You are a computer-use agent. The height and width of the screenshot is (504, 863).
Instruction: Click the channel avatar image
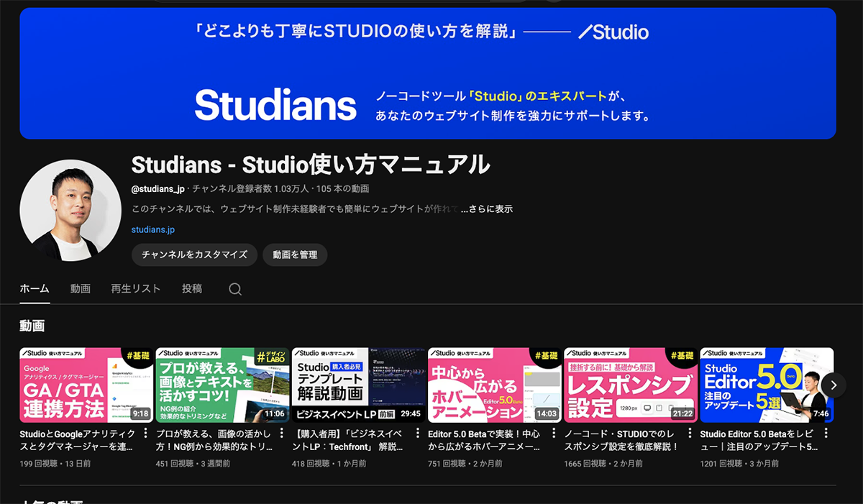coord(70,209)
